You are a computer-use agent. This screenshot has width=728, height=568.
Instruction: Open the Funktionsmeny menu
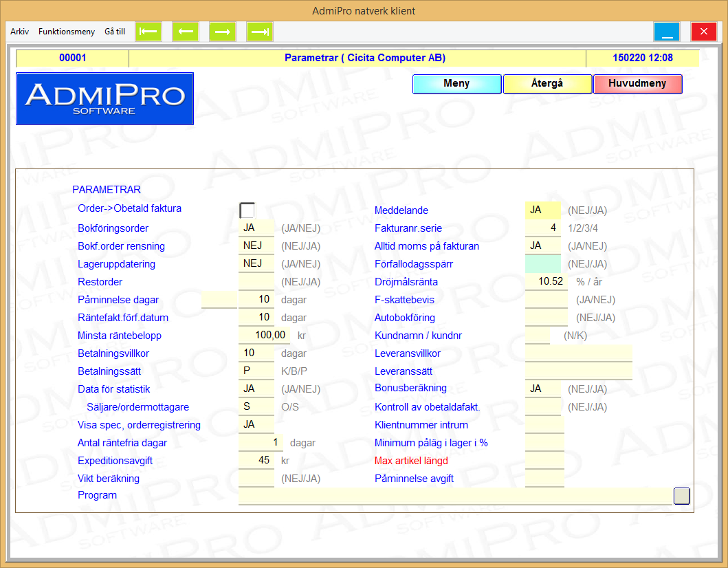pyautogui.click(x=67, y=32)
